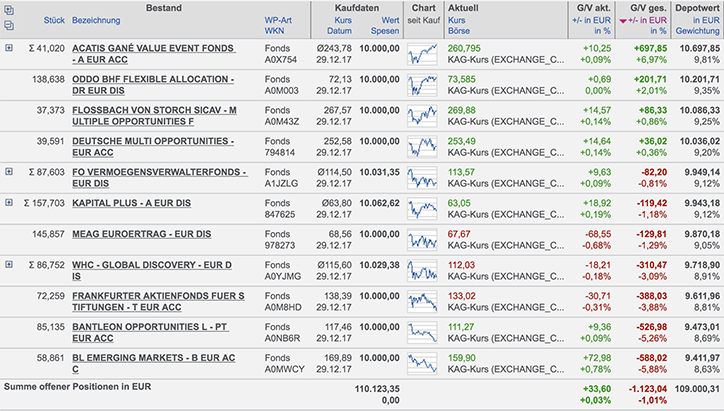Open ODDO BHF FLEXIBLE ALLOCATION fund link
724x411 pixels.
pyautogui.click(x=153, y=85)
